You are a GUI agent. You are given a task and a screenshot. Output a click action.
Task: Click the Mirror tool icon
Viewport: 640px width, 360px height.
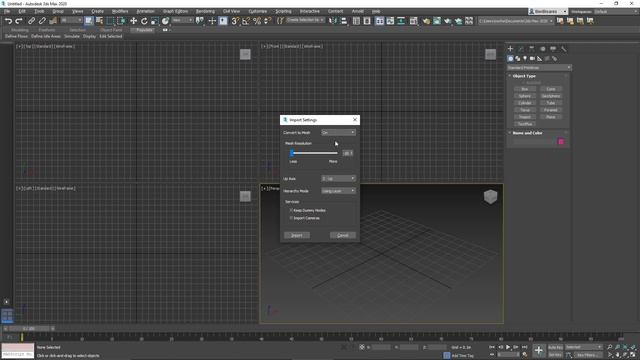(x=333, y=21)
